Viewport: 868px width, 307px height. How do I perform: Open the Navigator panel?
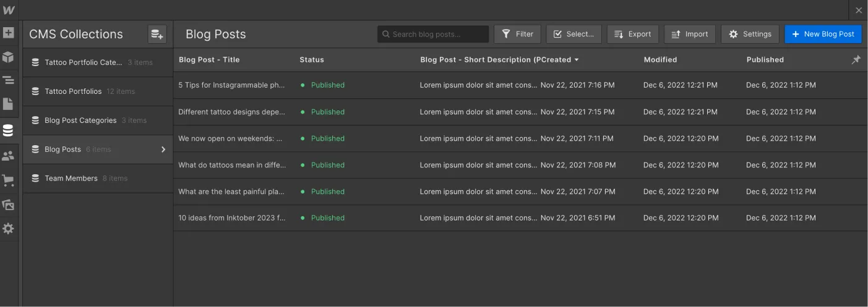tap(8, 80)
